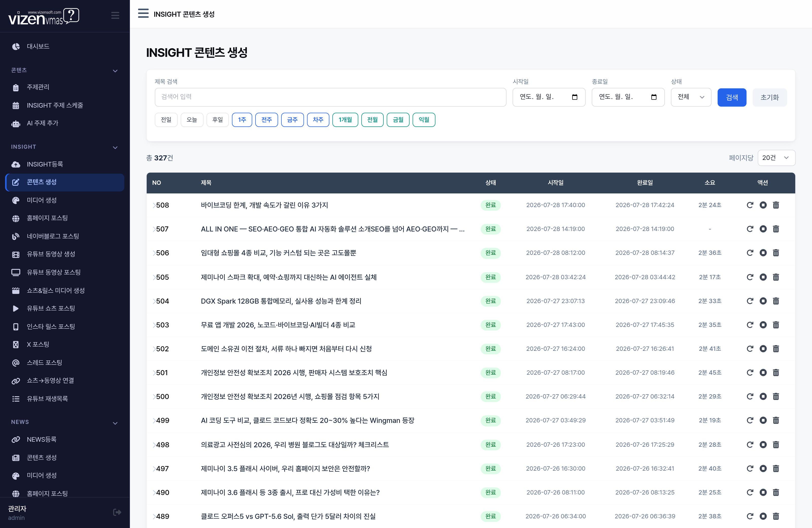Regenerate content for row 502
This screenshot has height=528, width=812.
750,349
